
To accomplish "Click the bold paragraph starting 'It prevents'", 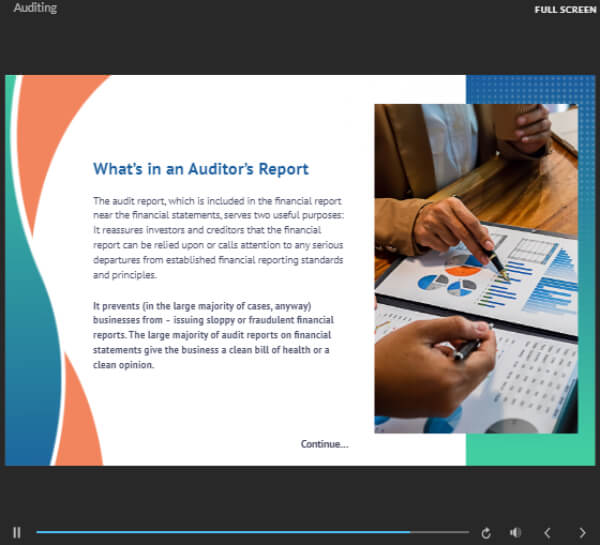I will (x=213, y=335).
